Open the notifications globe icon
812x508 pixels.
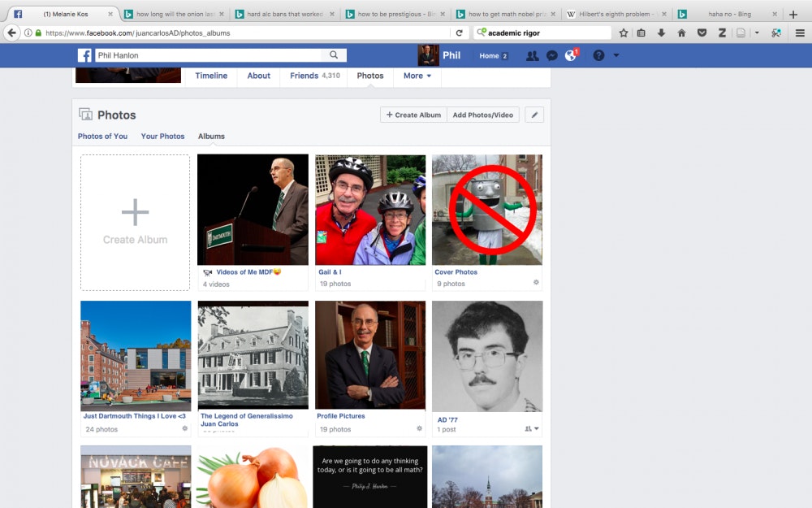point(570,55)
